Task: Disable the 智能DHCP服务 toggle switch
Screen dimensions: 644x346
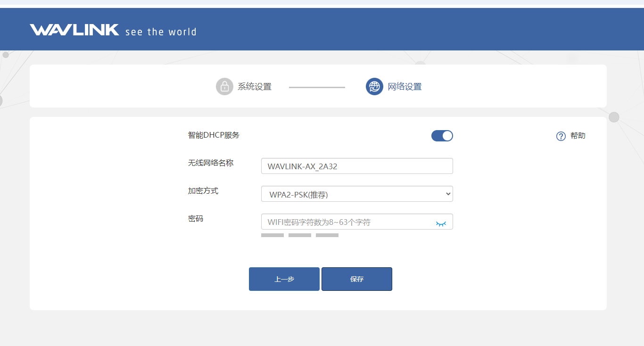Action: pos(442,136)
